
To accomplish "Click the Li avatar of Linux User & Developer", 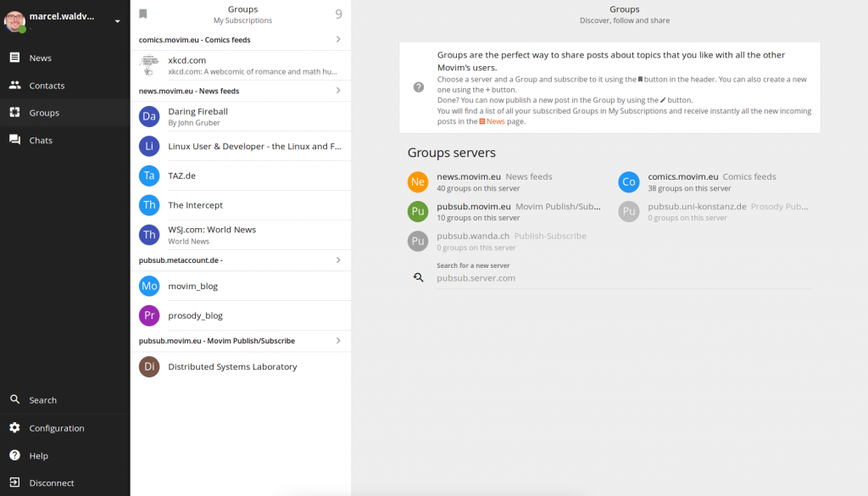I will 149,146.
